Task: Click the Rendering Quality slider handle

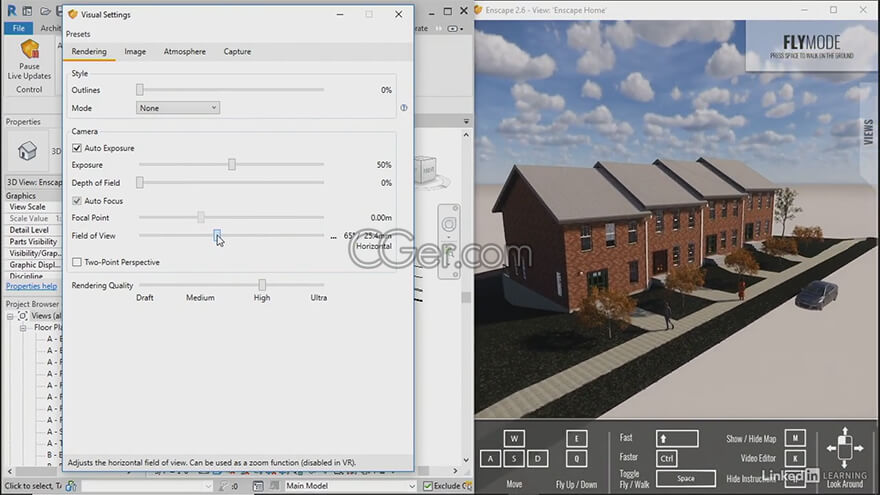Action: click(x=262, y=285)
